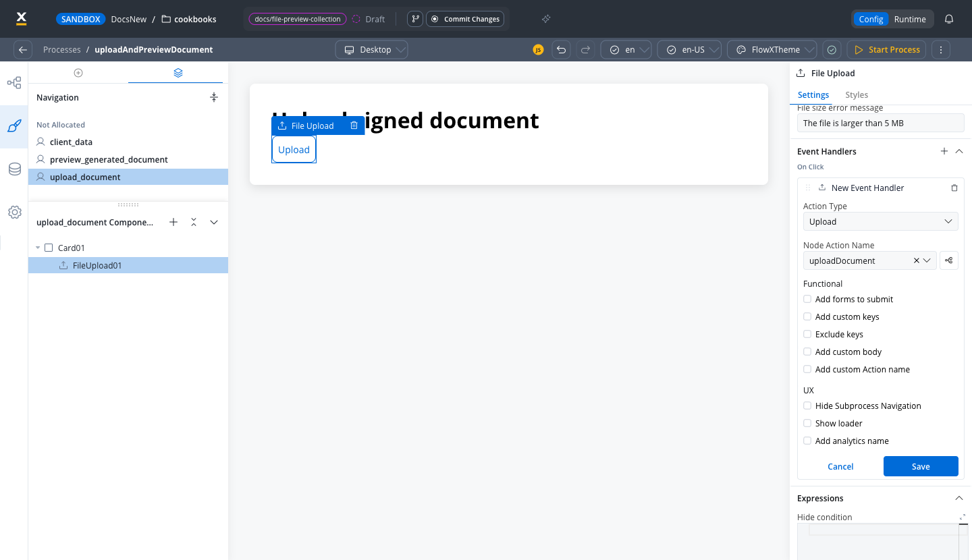
Task: Toggle the Show loader checkbox
Action: point(807,423)
